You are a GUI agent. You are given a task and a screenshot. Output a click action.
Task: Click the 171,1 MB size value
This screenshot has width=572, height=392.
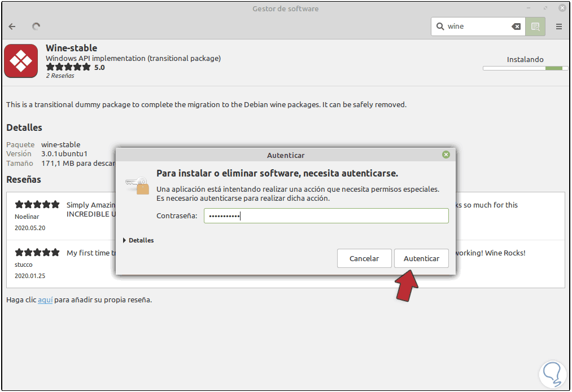click(x=78, y=163)
